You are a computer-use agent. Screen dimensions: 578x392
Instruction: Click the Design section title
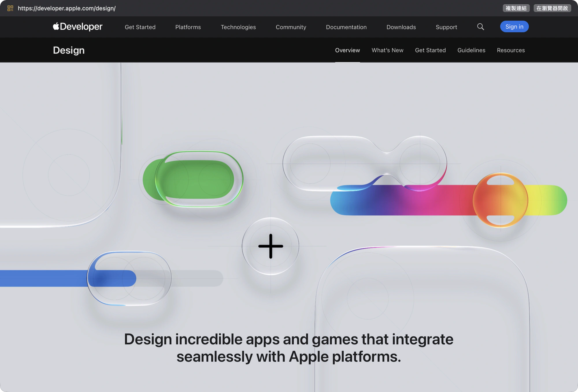pyautogui.click(x=69, y=50)
